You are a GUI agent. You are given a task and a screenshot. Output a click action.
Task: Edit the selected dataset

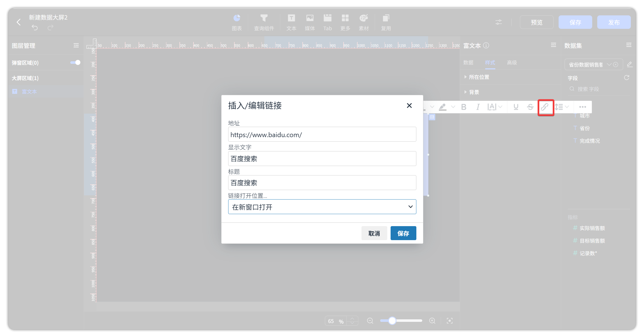tap(630, 64)
